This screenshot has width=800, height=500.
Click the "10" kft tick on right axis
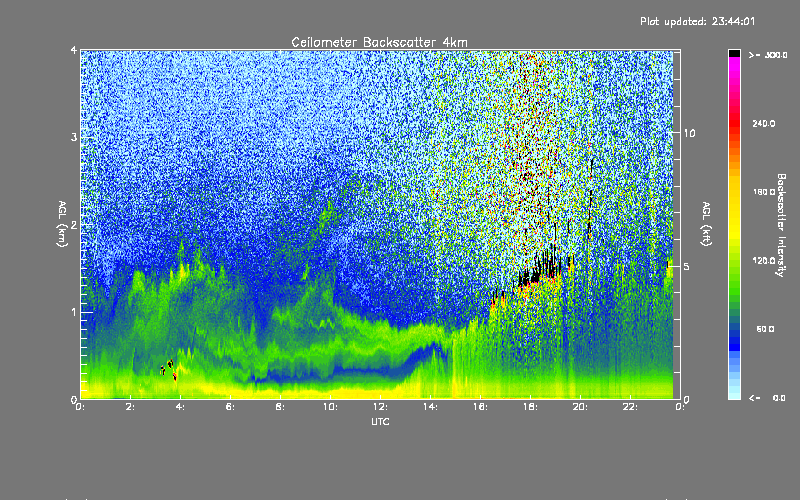689,133
